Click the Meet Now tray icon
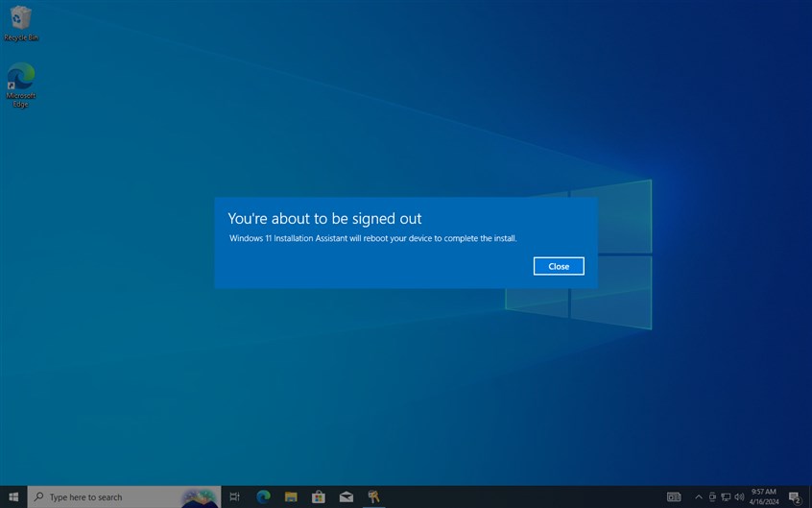Image resolution: width=812 pixels, height=508 pixels. point(712,496)
